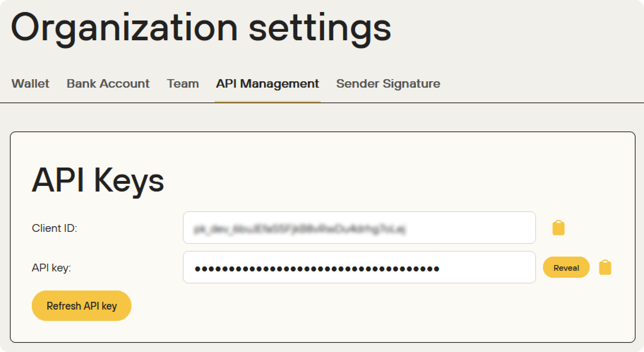Reveal the hidden API key

tap(566, 268)
